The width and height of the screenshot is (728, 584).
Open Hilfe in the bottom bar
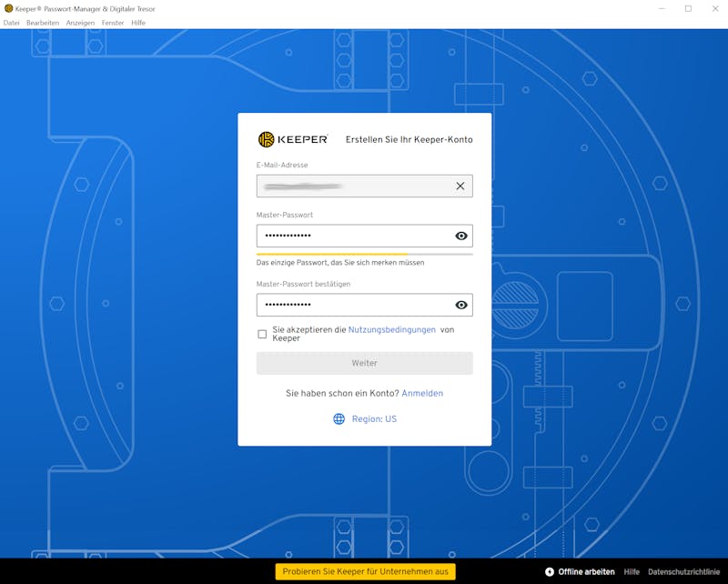(632, 572)
